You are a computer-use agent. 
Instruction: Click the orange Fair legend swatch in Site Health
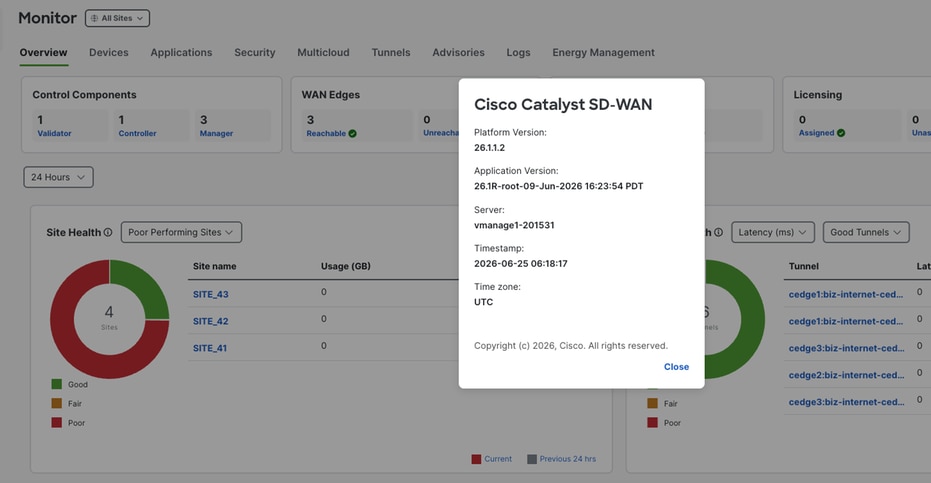[x=56, y=403]
